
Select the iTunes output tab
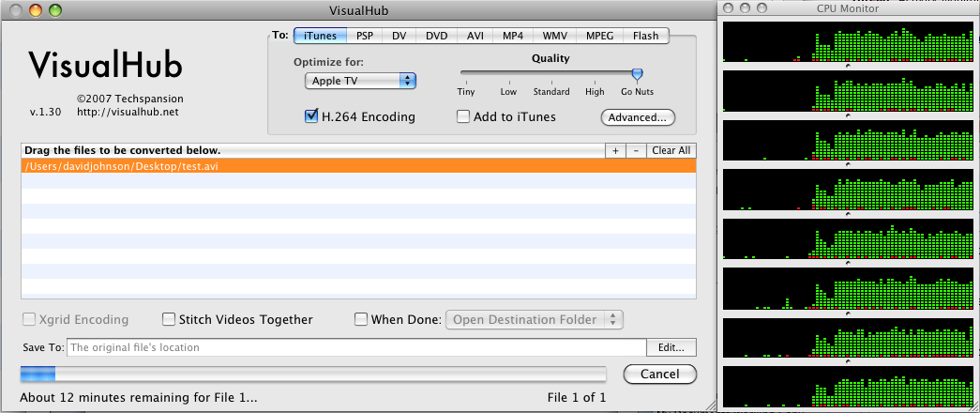pyautogui.click(x=320, y=36)
